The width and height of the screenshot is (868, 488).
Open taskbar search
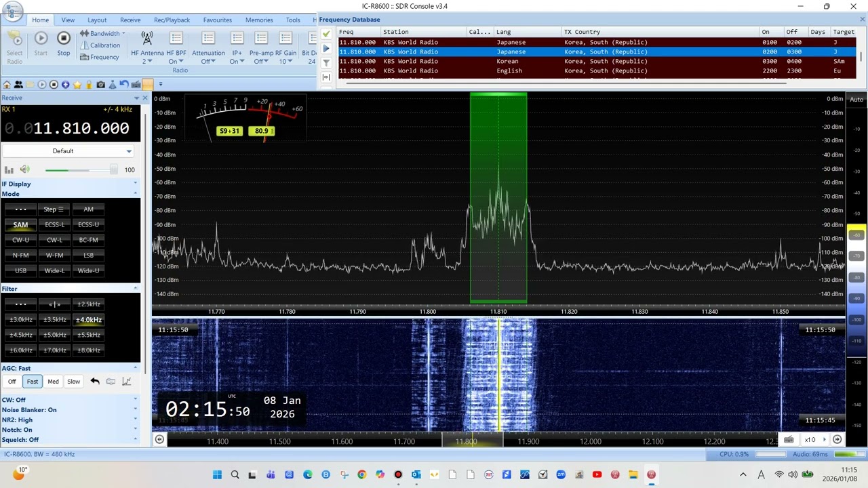(x=235, y=474)
